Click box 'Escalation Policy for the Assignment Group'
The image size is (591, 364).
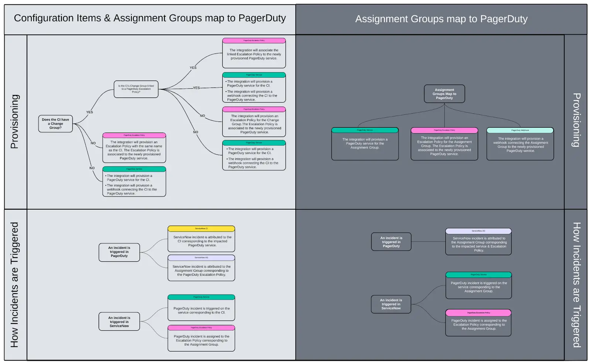(x=444, y=144)
